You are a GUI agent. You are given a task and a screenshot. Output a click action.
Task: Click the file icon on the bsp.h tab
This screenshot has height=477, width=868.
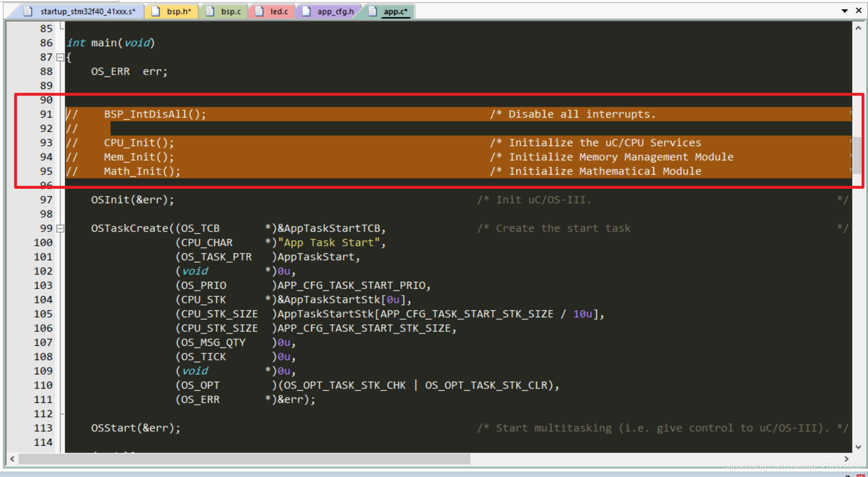click(x=155, y=11)
